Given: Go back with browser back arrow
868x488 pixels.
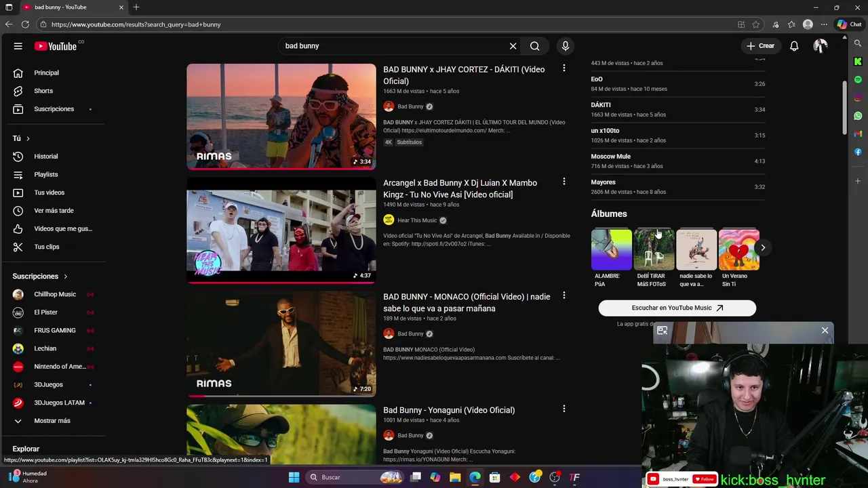Looking at the screenshot, I should [9, 24].
